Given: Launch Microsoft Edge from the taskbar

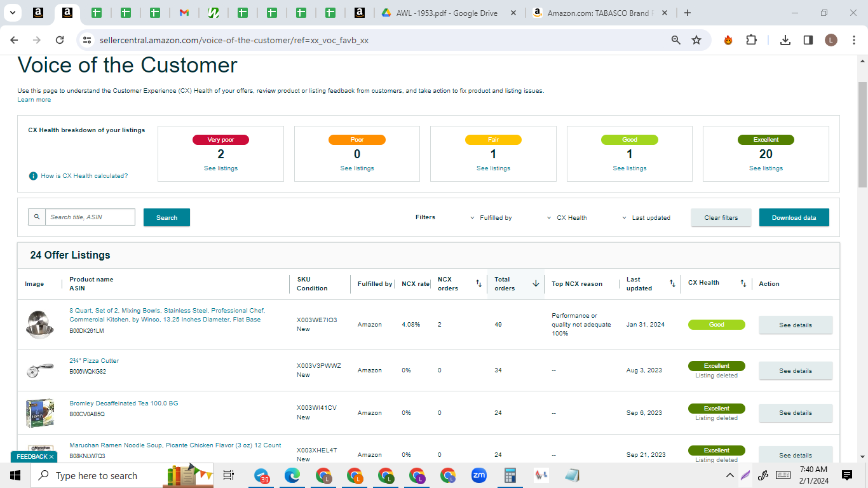Looking at the screenshot, I should tap(292, 475).
